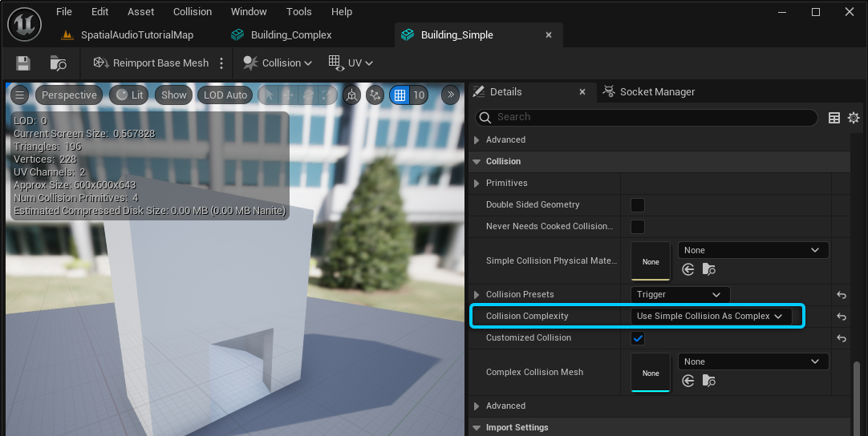Switch to the Building_Complex tab
Screen dimensions: 868x436
290,35
